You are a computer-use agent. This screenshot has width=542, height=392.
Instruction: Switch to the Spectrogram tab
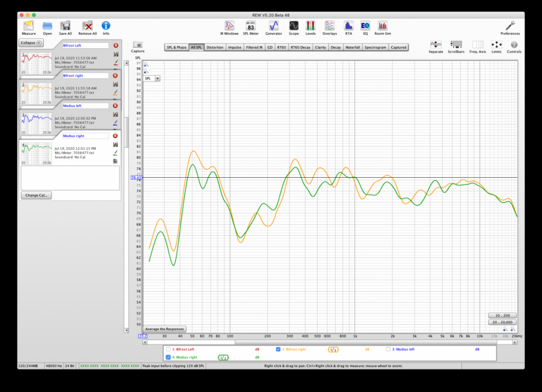[375, 47]
